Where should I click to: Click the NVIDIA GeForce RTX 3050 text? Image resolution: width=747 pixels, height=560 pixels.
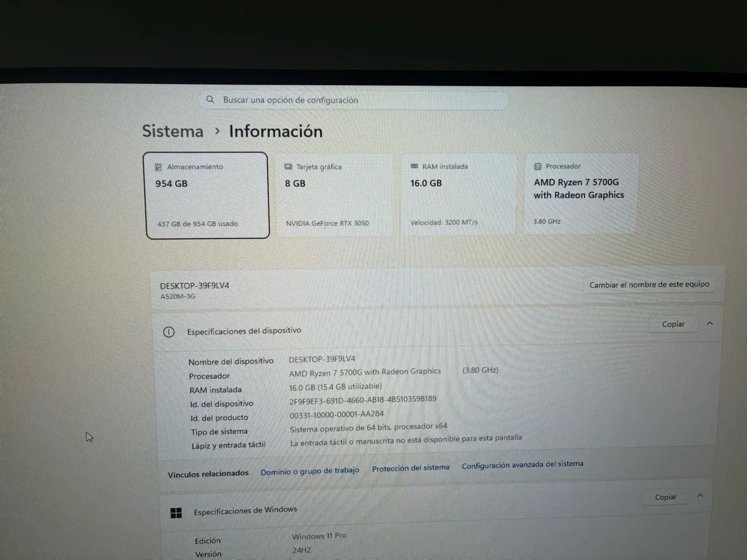[x=327, y=223]
